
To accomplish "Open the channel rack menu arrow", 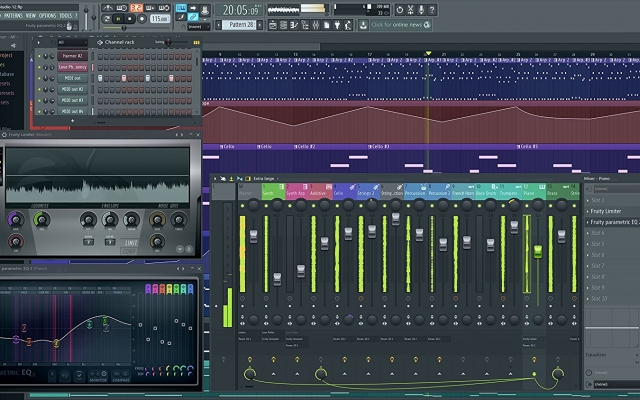I will (x=39, y=42).
